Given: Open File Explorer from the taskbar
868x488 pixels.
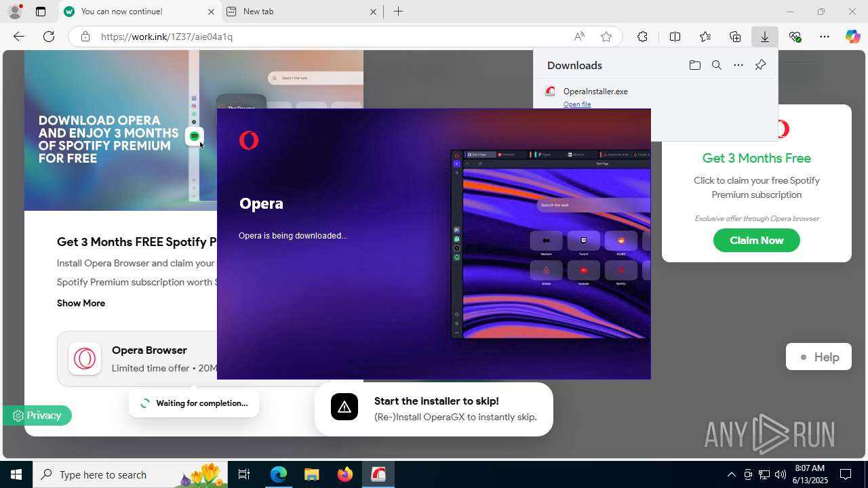Looking at the screenshot, I should pyautogui.click(x=311, y=474).
